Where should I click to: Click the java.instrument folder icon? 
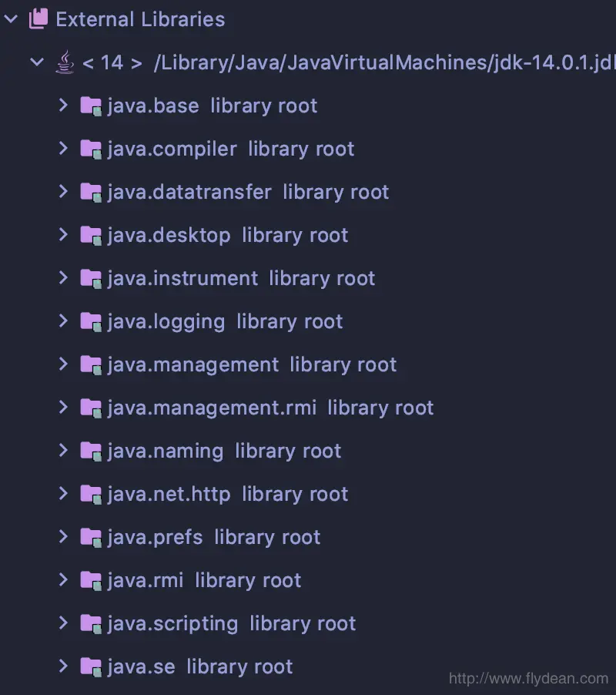(91, 279)
